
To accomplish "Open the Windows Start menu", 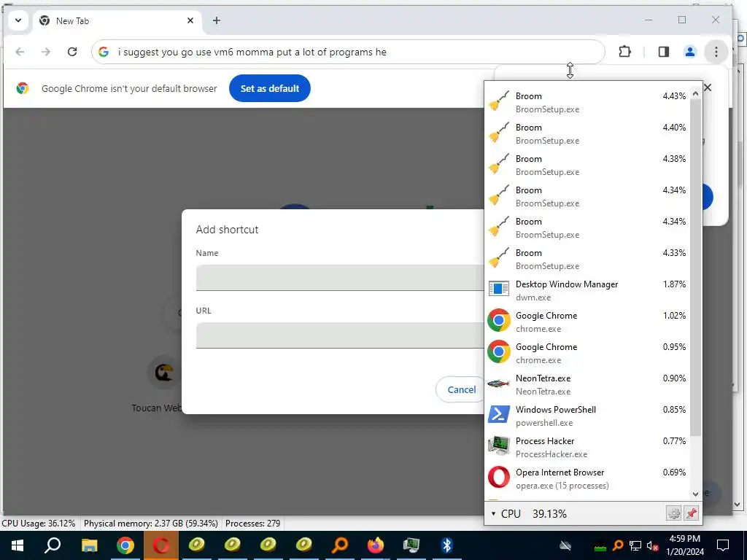I will pyautogui.click(x=18, y=545).
